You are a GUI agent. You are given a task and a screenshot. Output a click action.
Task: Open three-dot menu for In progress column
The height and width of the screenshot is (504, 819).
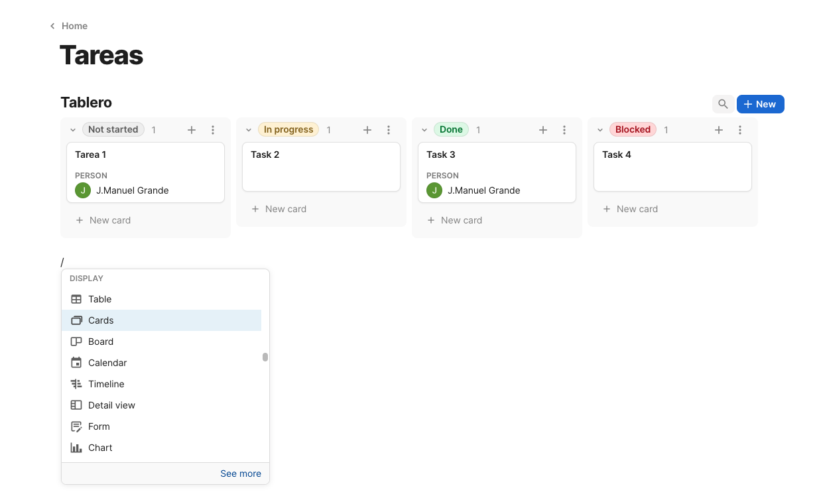[x=389, y=130]
